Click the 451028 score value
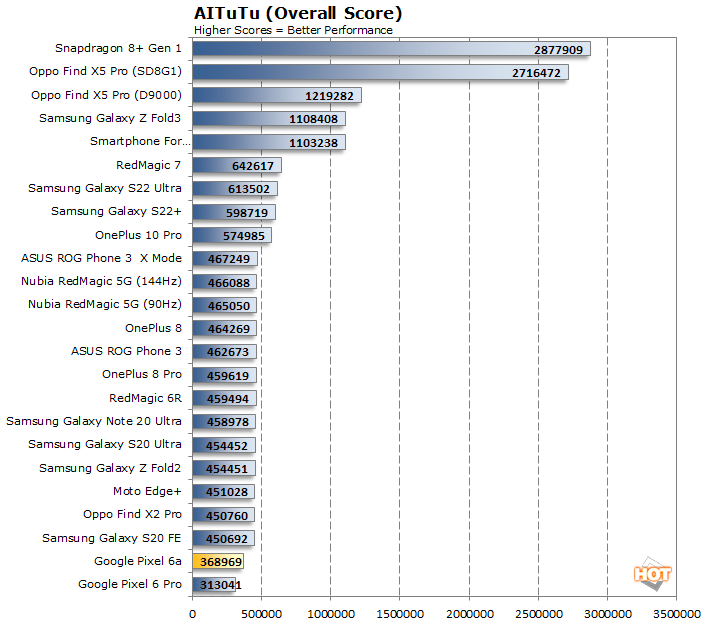 (x=227, y=492)
